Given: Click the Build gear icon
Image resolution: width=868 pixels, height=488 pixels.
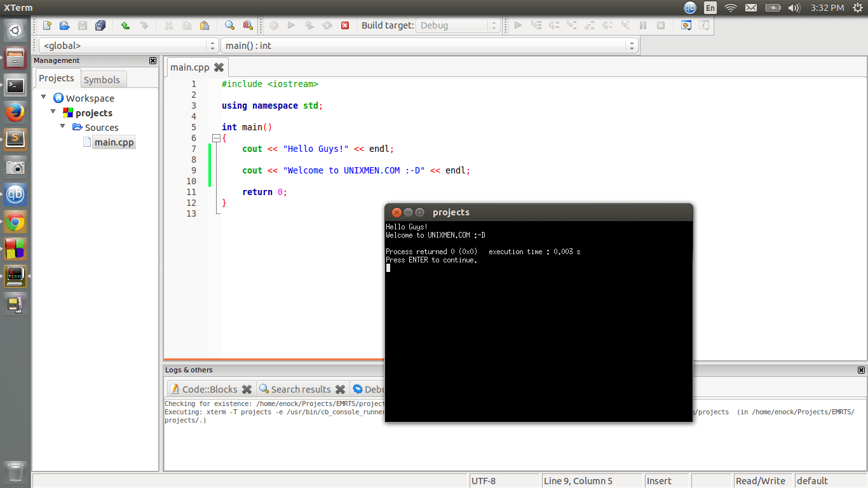Looking at the screenshot, I should (273, 25).
